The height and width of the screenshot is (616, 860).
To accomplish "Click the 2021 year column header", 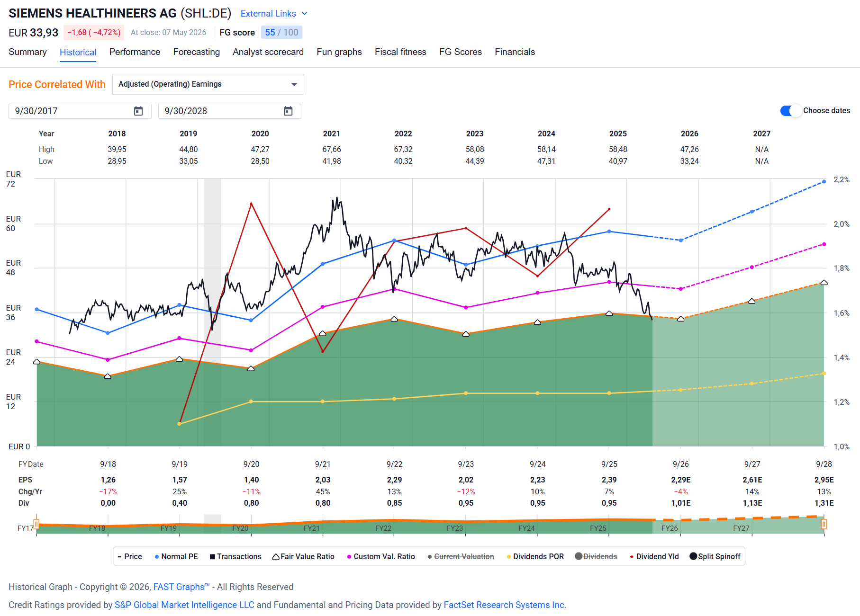I will [332, 134].
